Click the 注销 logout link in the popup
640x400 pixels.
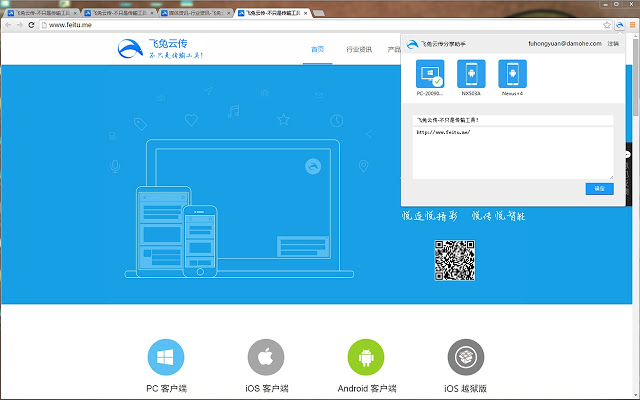click(x=613, y=43)
